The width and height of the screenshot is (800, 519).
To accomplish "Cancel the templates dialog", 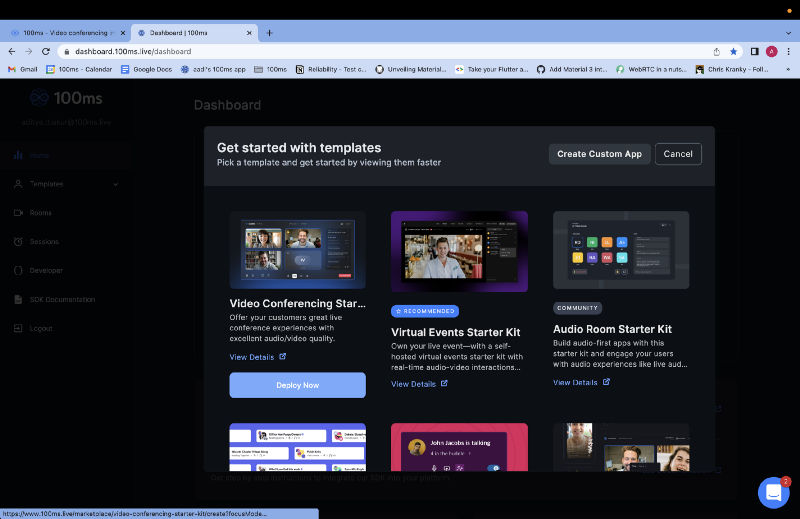I will [x=678, y=154].
